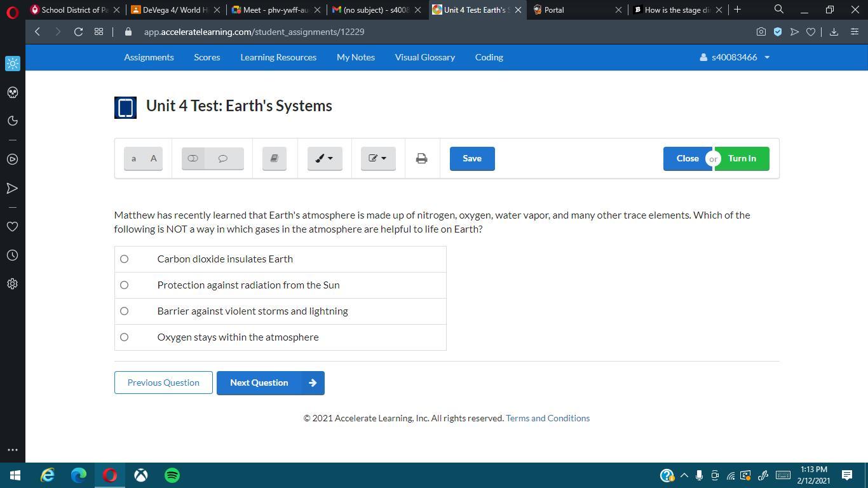Screen dimensions: 868x488
Task: Click the speech bubble comment tool
Action: (x=223, y=158)
